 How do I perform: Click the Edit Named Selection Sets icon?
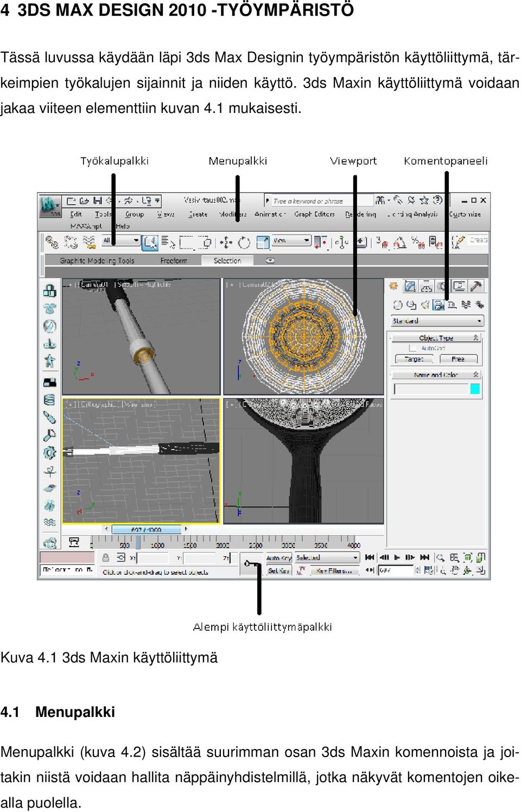tap(459, 242)
